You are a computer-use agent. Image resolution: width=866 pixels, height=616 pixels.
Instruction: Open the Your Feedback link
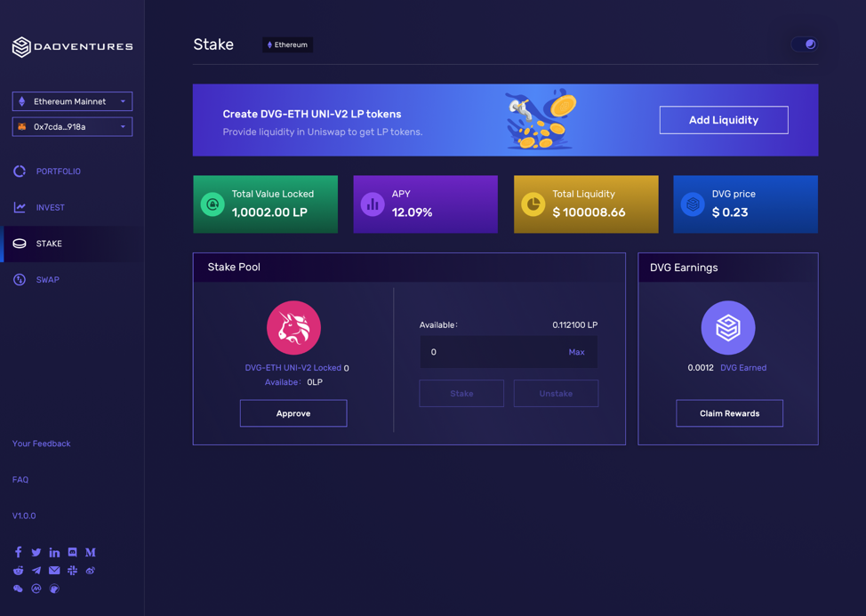pos(42,444)
